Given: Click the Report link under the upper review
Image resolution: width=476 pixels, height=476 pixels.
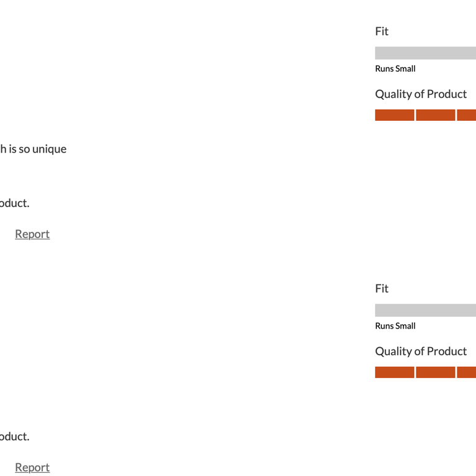Looking at the screenshot, I should pos(32,234).
